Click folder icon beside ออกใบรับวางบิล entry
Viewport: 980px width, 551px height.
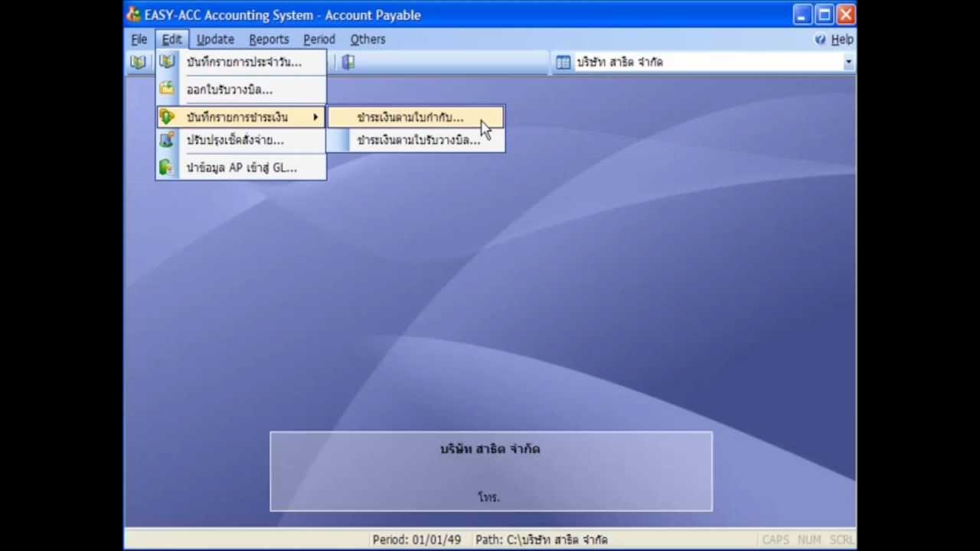coord(167,89)
